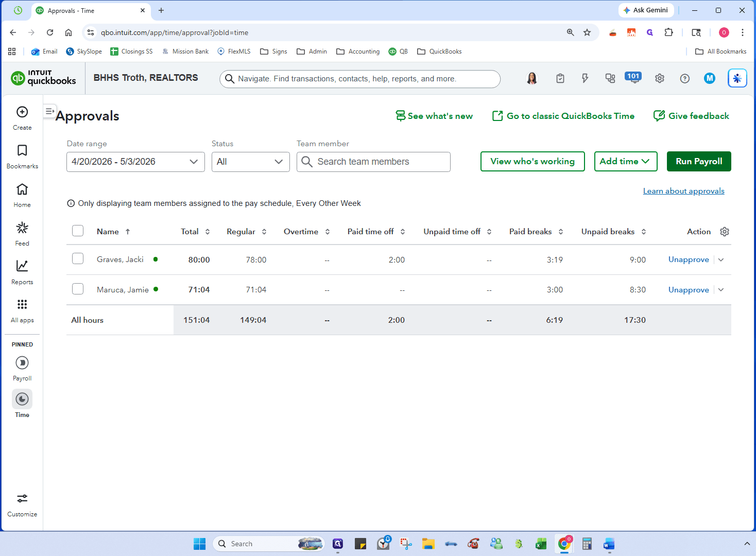Open Excel from the taskbar
756x556 pixels.
pyautogui.click(x=541, y=544)
